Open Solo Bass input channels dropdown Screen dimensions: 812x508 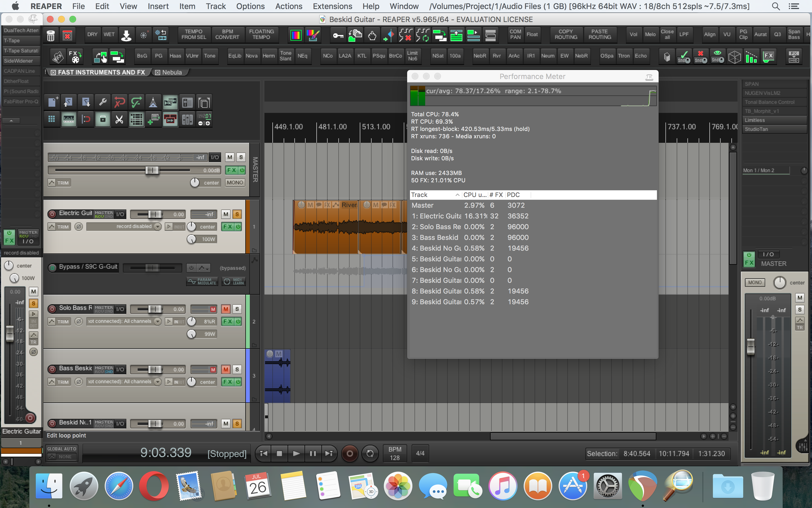click(158, 321)
